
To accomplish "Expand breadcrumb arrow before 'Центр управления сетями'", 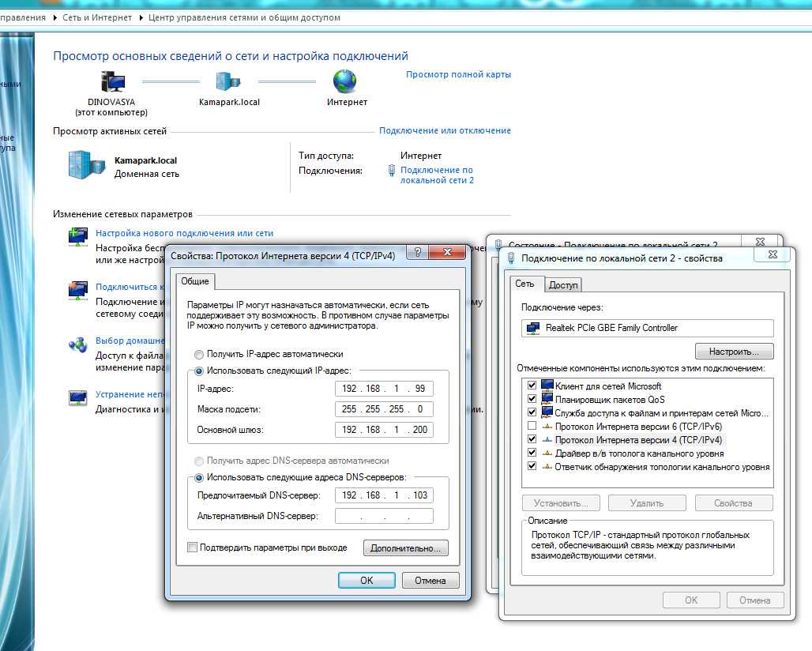I will coord(141,17).
